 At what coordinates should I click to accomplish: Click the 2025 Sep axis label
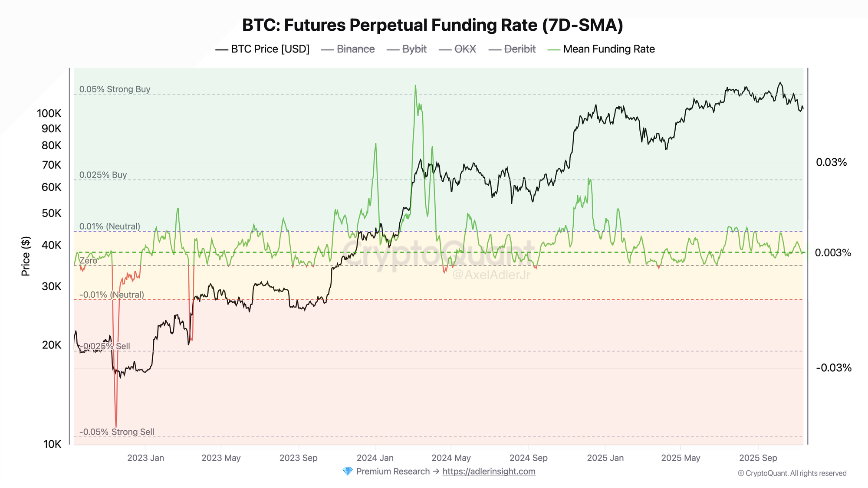[x=758, y=458]
